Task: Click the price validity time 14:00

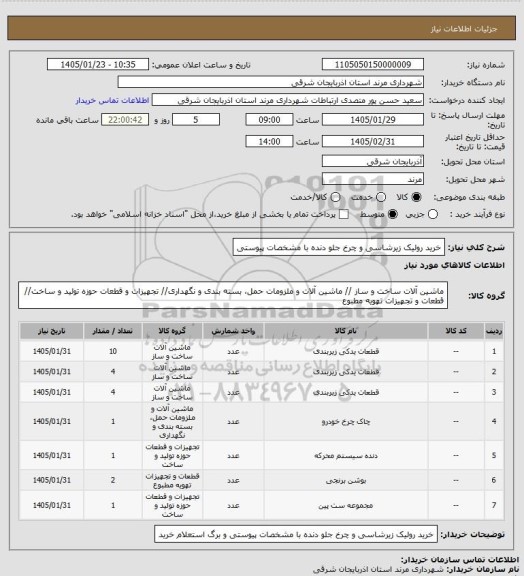Action: 269,141
